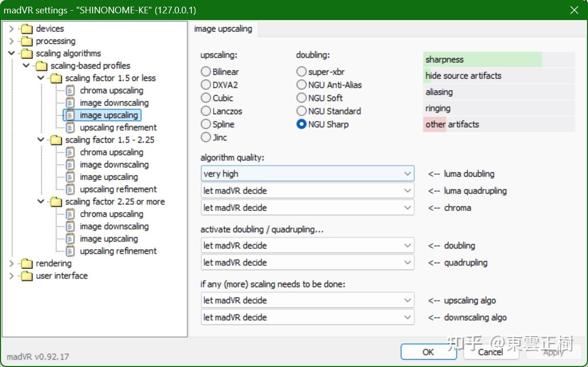Click folder icon for scaling factor 2.25 or more

[x=56, y=202]
